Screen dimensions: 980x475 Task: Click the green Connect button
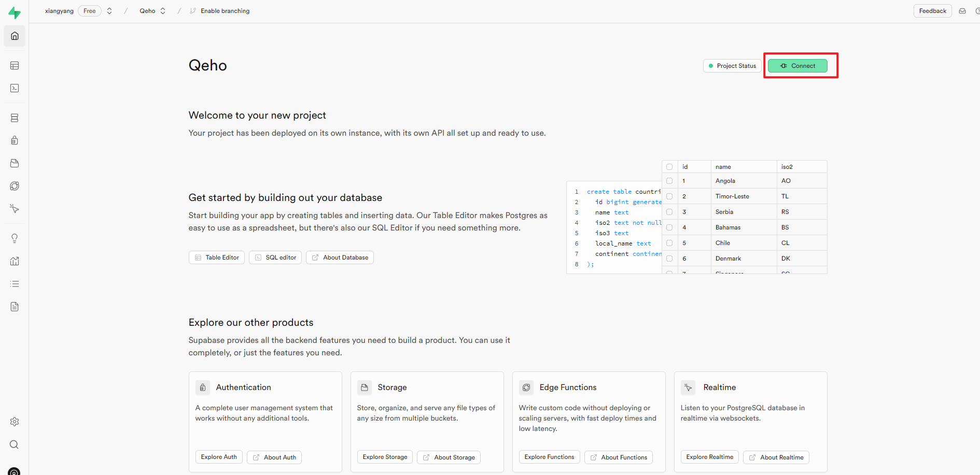point(797,66)
